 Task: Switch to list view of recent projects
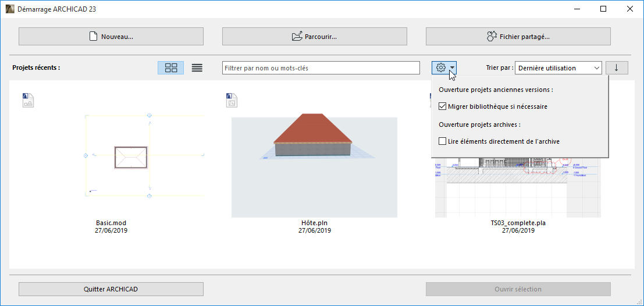(x=197, y=67)
